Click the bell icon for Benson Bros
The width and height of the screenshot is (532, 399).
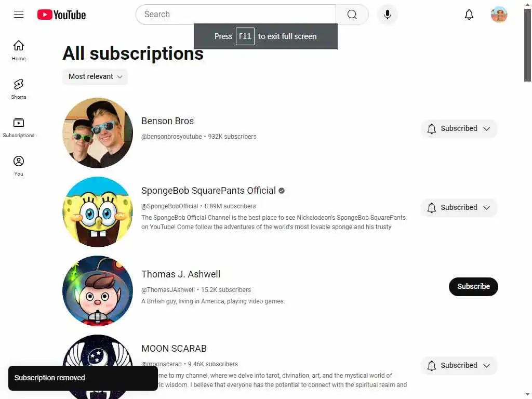(x=432, y=129)
